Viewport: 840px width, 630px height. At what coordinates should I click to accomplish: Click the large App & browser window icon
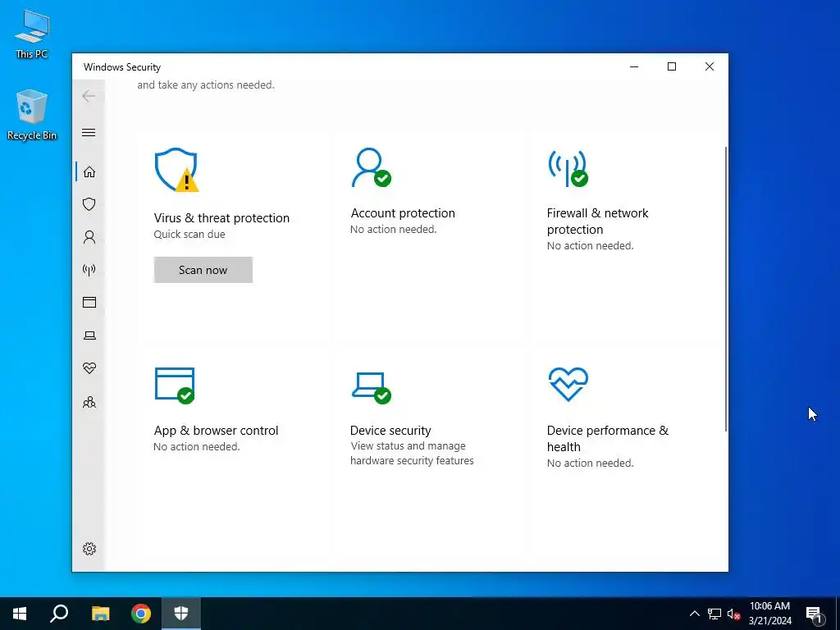[x=175, y=386]
